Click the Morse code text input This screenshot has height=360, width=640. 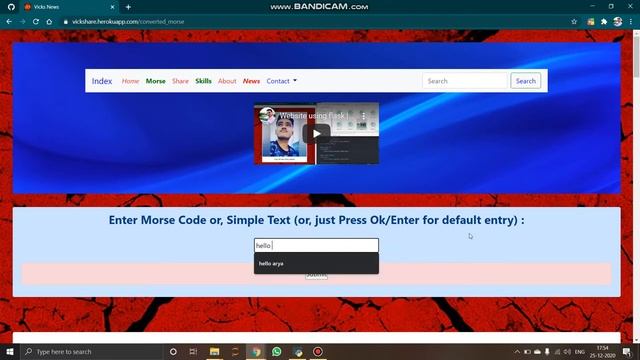coord(316,245)
